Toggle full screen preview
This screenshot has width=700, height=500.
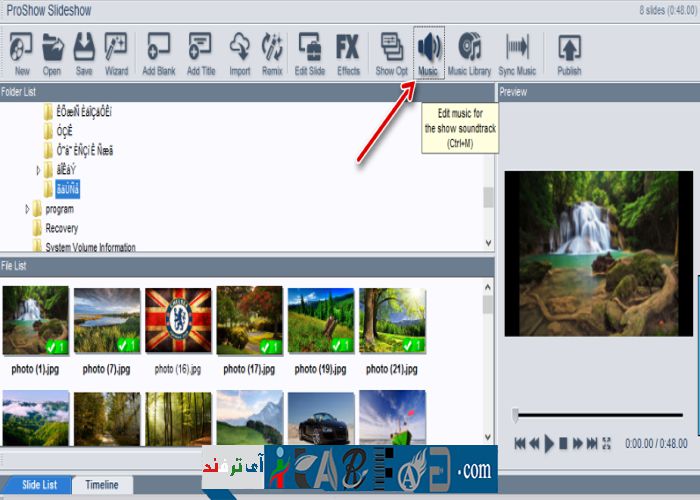pos(607,443)
